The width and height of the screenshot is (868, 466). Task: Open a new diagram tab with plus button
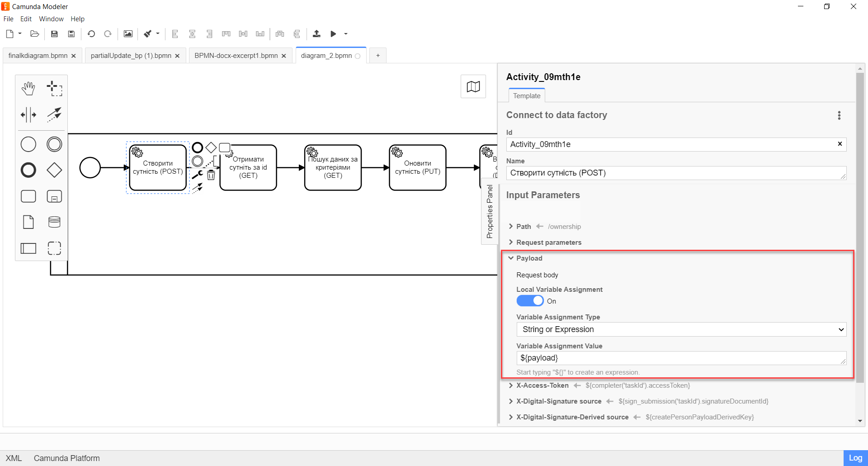tap(378, 56)
